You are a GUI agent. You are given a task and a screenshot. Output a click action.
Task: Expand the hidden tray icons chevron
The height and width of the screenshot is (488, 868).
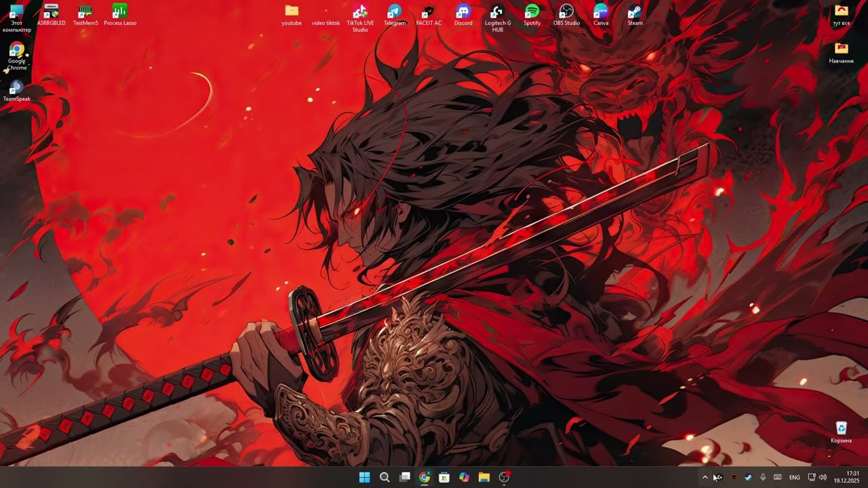coord(705,477)
